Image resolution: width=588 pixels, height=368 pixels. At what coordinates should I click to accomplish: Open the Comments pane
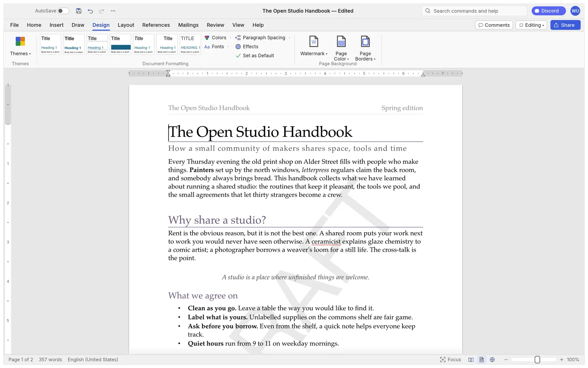[494, 25]
